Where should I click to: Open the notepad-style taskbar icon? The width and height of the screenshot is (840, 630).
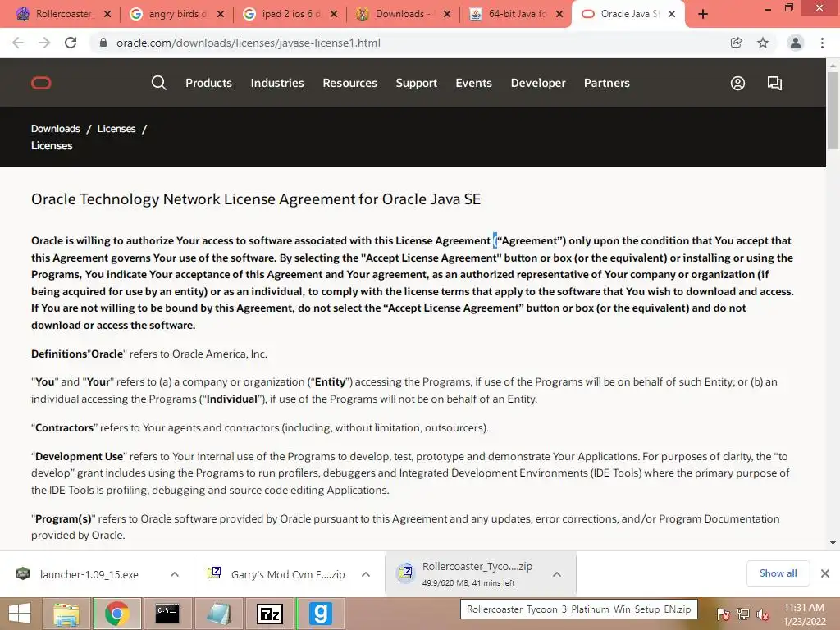tap(218, 614)
